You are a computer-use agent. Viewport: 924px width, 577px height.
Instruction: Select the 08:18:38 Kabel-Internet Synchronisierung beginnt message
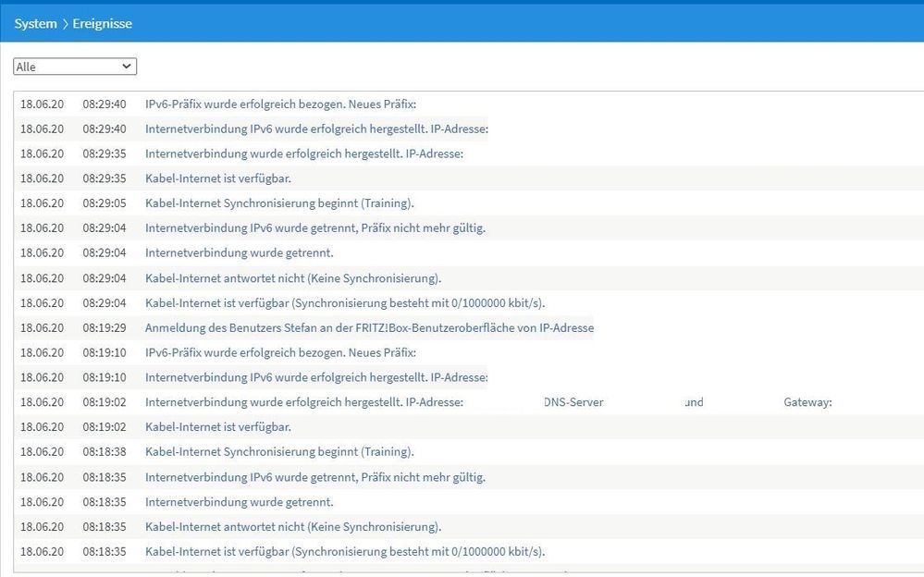[279, 451]
